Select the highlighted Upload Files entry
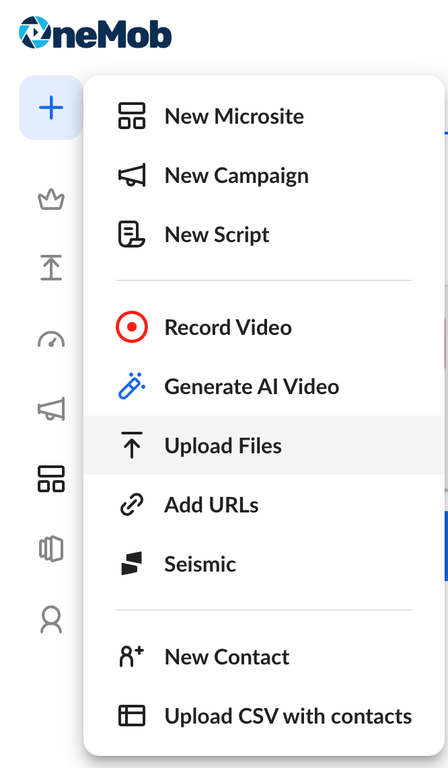 tap(264, 445)
